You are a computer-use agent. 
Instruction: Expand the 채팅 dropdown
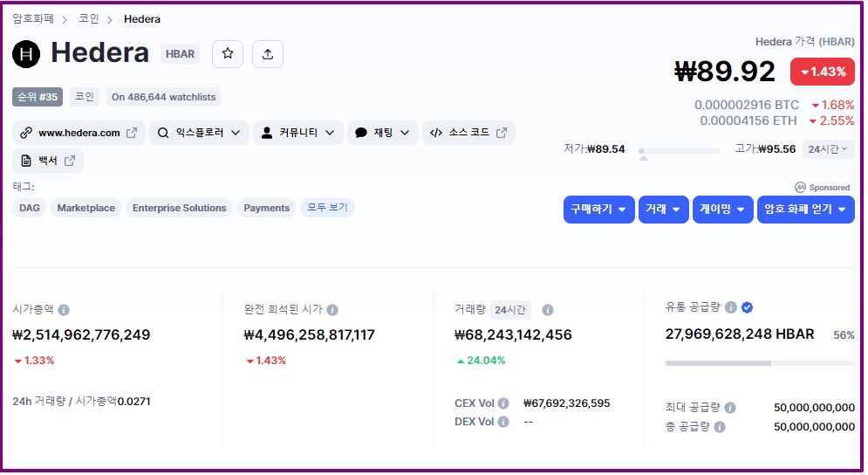(382, 133)
